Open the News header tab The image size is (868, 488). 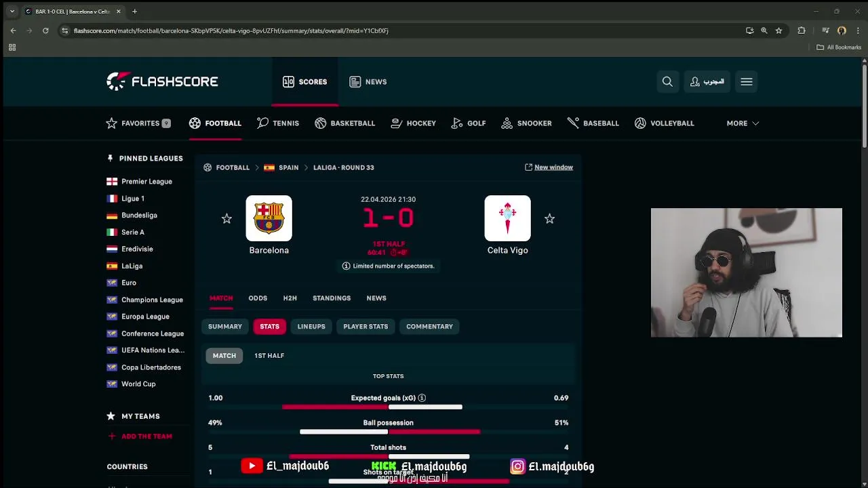tap(368, 82)
